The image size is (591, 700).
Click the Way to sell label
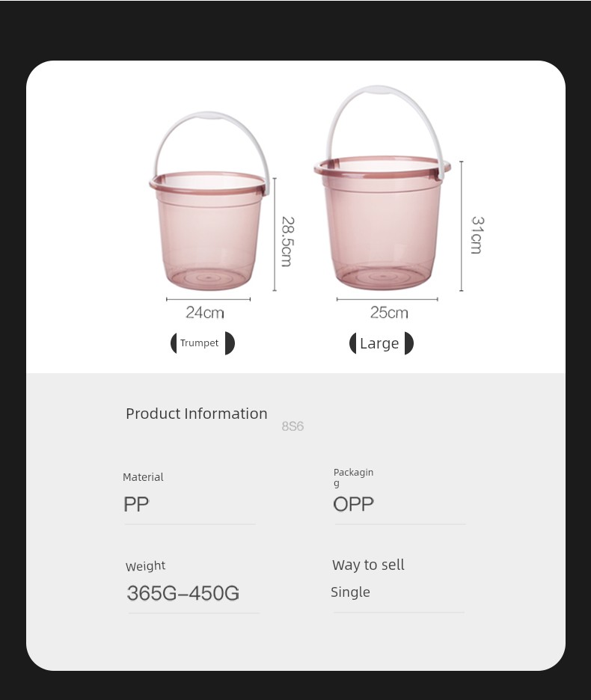pyautogui.click(x=368, y=565)
